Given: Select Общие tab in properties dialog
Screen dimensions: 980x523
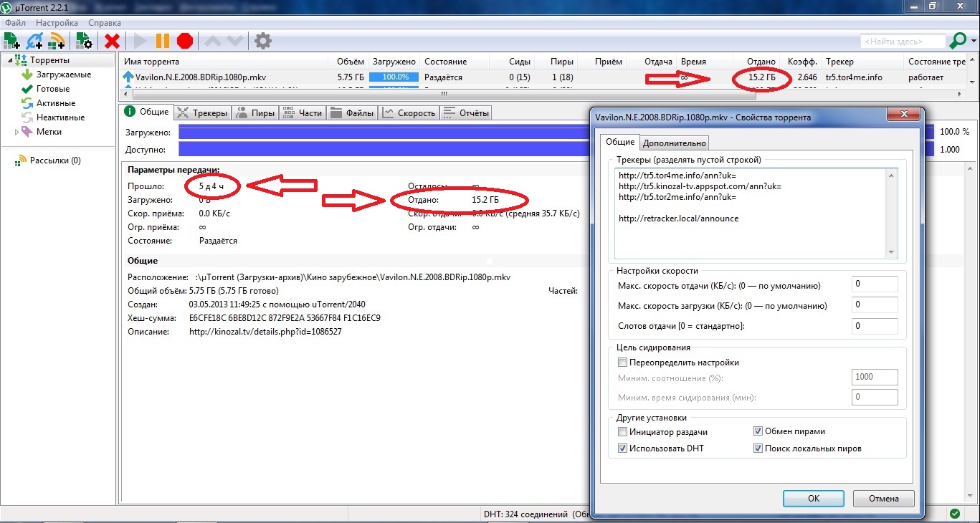Looking at the screenshot, I should [x=620, y=143].
